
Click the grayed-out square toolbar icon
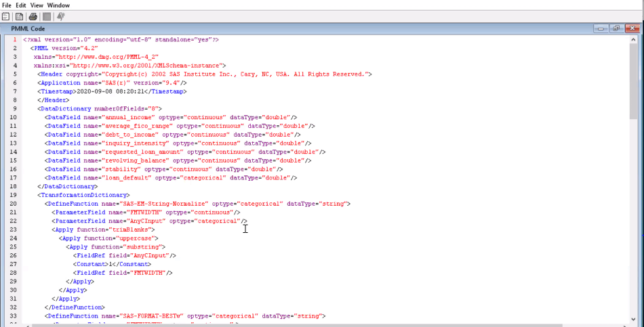[47, 16]
